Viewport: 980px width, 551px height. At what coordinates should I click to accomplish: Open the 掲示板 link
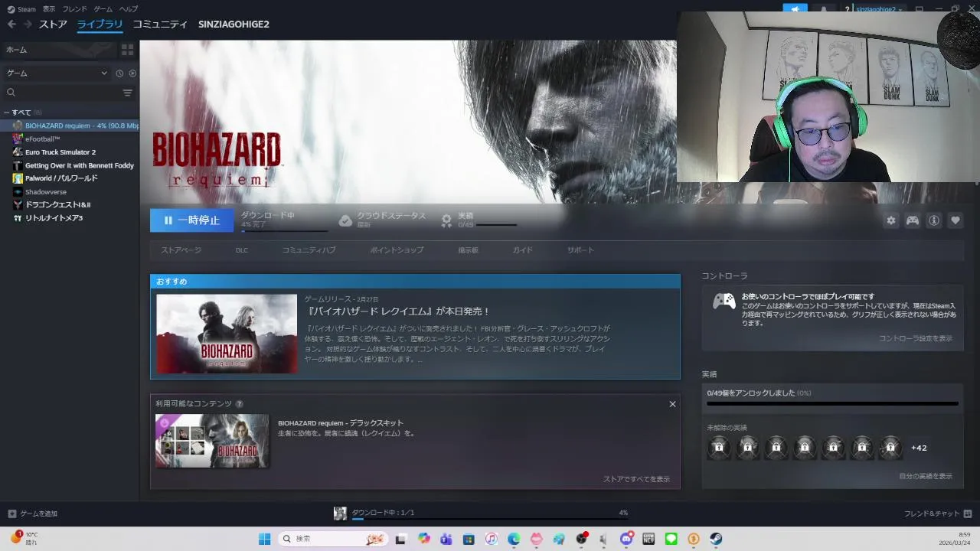pos(469,250)
